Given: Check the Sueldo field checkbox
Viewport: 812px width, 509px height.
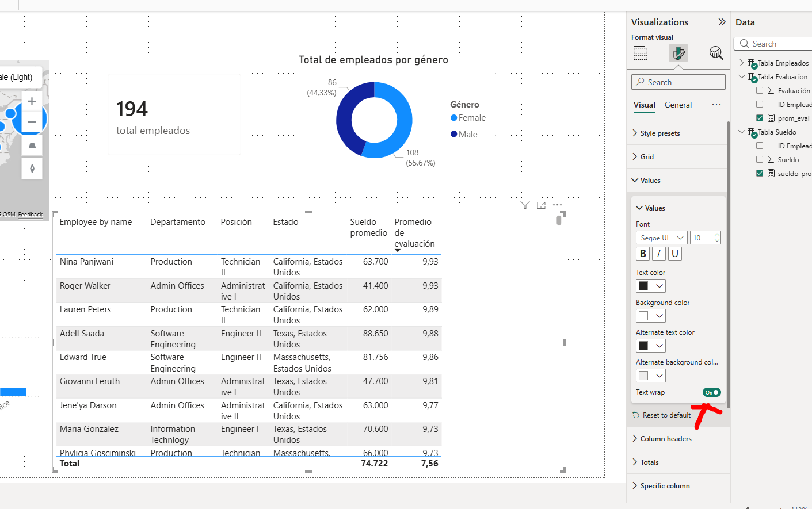Looking at the screenshot, I should (x=760, y=159).
